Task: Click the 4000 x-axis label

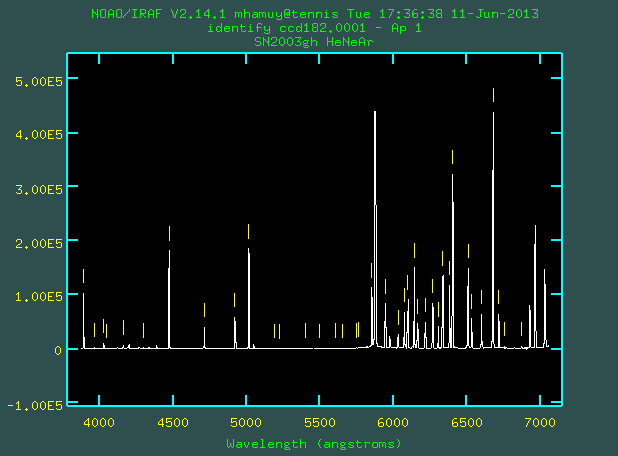Action: click(99, 423)
